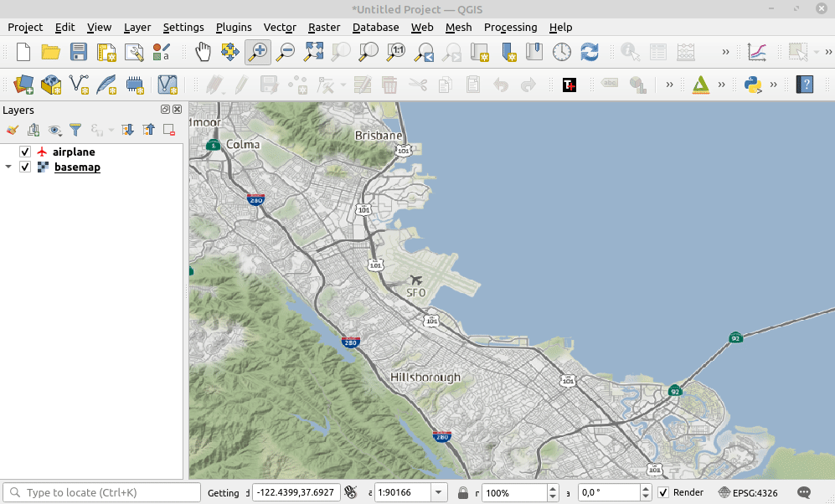
Task: Remove Layer icon in Layers panel
Action: tap(169, 130)
